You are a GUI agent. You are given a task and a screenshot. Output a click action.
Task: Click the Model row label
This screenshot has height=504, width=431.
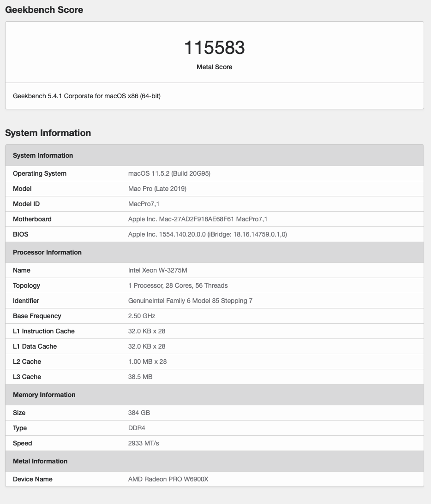tap(22, 189)
